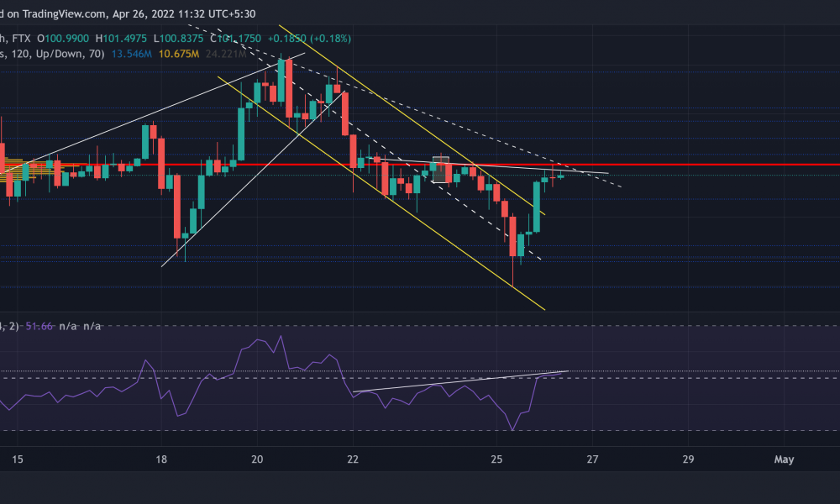Click the FTX exchange label
This screenshot has height=504, width=840.
(x=22, y=39)
